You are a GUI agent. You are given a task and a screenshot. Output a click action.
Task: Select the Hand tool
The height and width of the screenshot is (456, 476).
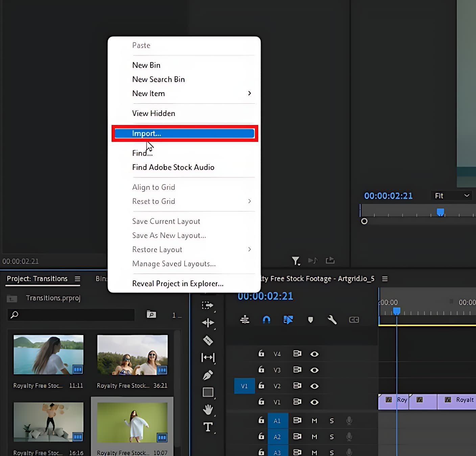click(x=208, y=410)
